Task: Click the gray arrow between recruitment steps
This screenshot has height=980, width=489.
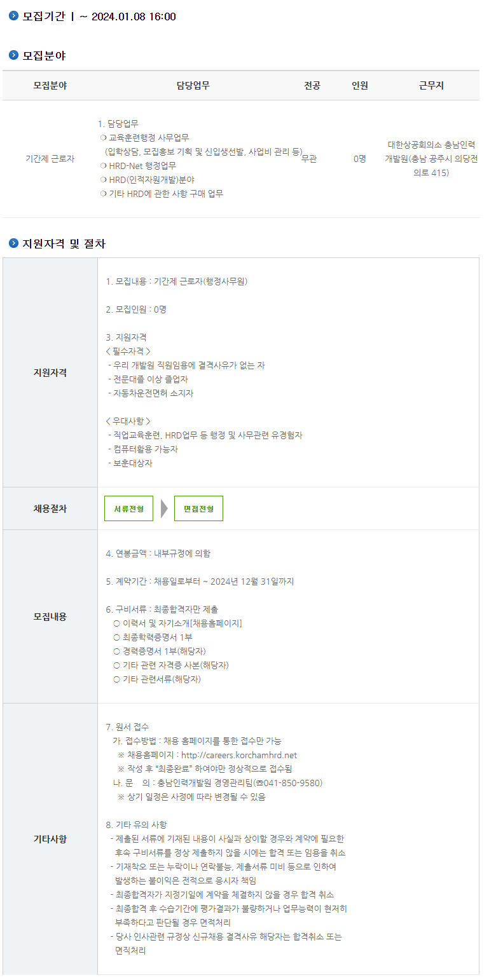Action: (x=164, y=508)
